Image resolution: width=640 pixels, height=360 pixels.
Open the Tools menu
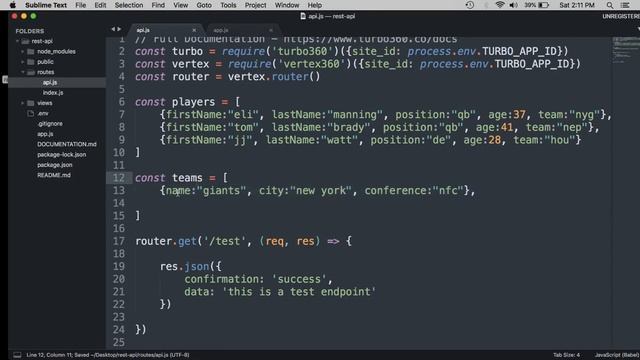click(x=228, y=5)
